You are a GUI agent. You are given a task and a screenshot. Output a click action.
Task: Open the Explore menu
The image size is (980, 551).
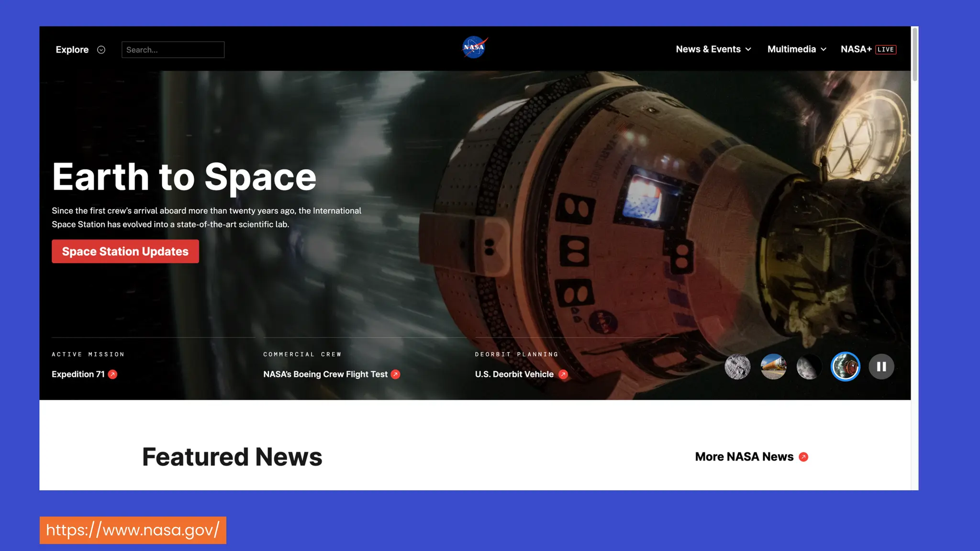[80, 50]
